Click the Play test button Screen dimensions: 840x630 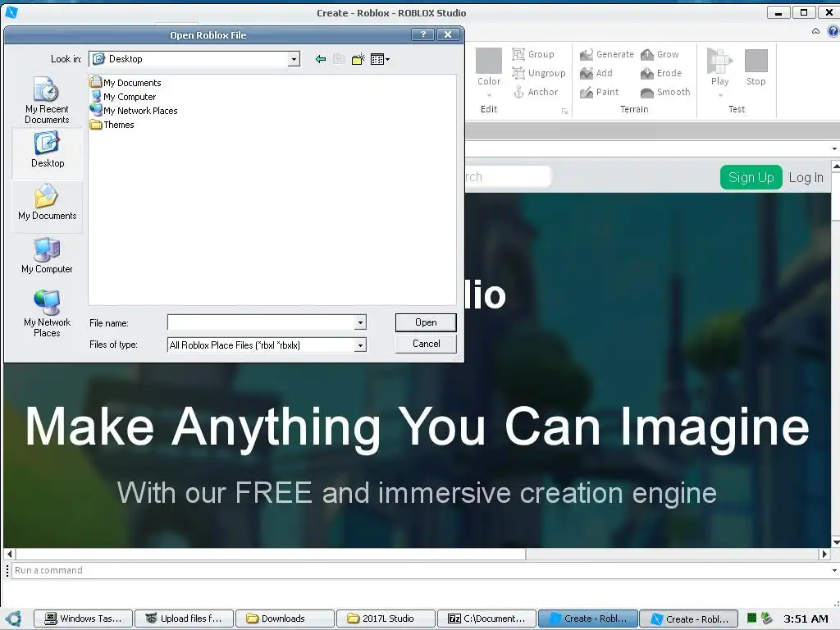[719, 66]
